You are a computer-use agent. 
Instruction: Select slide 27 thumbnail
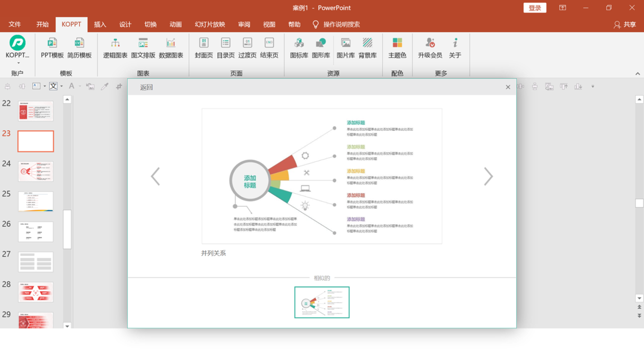click(36, 262)
